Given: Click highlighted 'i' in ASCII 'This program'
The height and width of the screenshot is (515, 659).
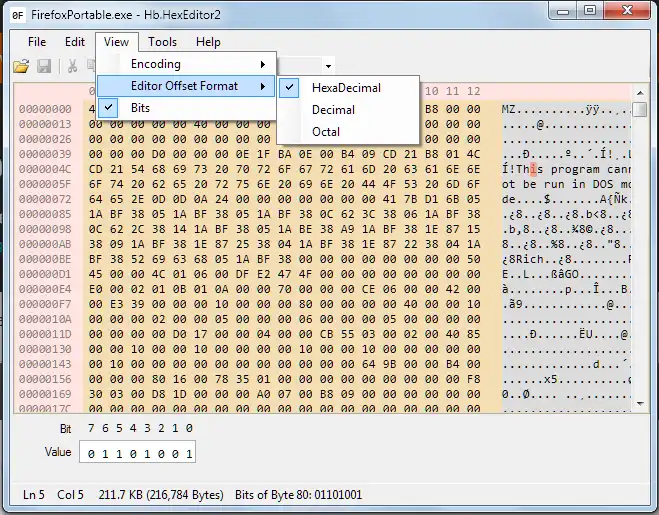Looking at the screenshot, I should point(533,169).
